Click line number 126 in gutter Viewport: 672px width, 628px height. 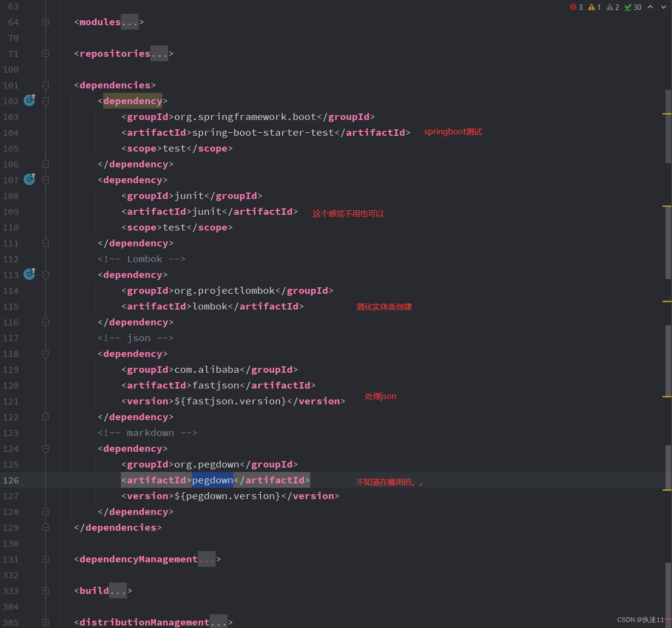click(11, 480)
